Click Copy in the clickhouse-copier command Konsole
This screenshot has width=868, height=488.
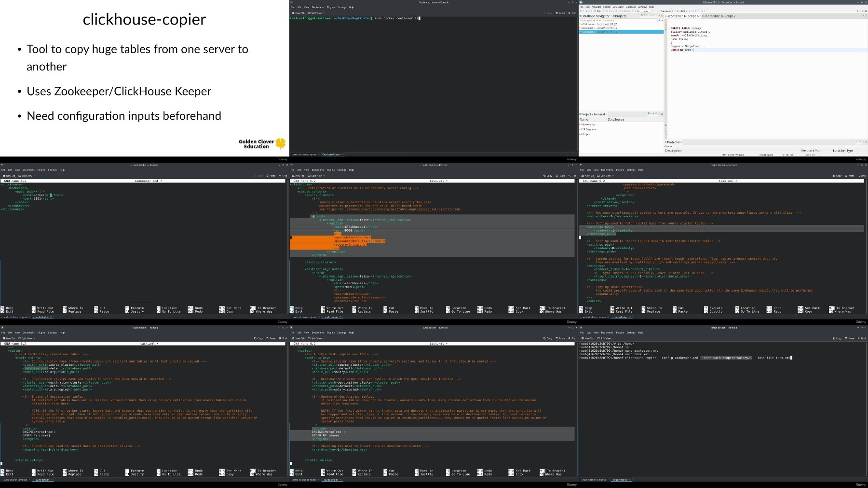(x=837, y=338)
